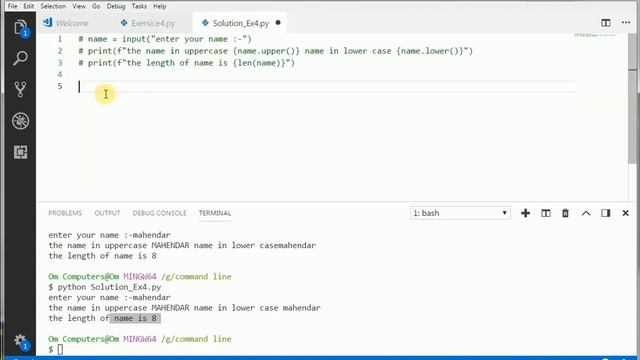
Task: Create a new terminal with plus icon
Action: tap(525, 213)
